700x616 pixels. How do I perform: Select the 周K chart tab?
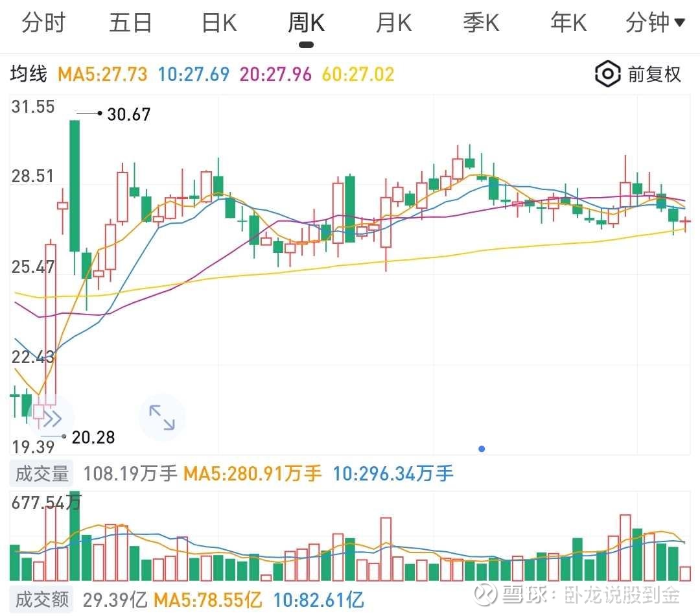pos(306,23)
